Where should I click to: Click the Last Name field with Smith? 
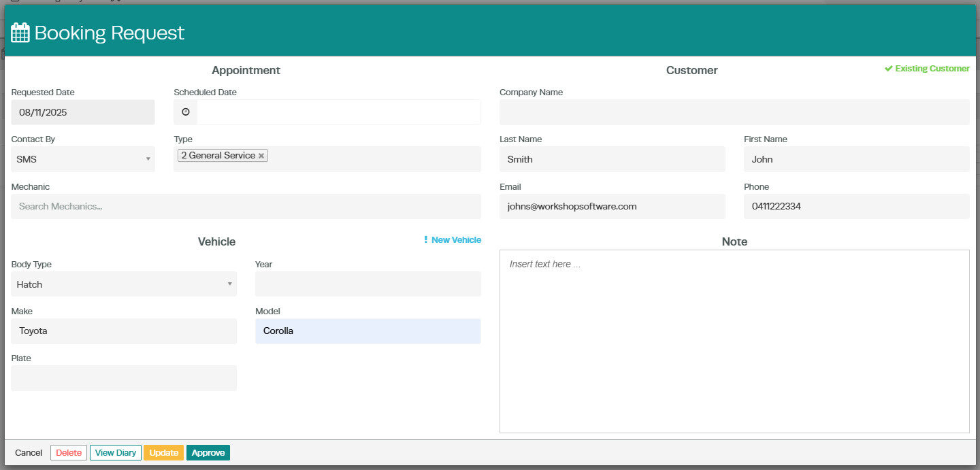612,159
